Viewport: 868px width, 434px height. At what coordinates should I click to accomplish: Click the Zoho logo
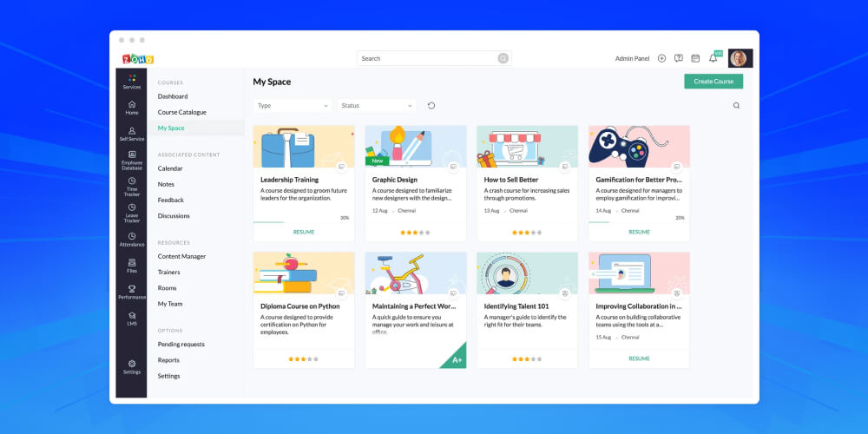[x=138, y=59]
